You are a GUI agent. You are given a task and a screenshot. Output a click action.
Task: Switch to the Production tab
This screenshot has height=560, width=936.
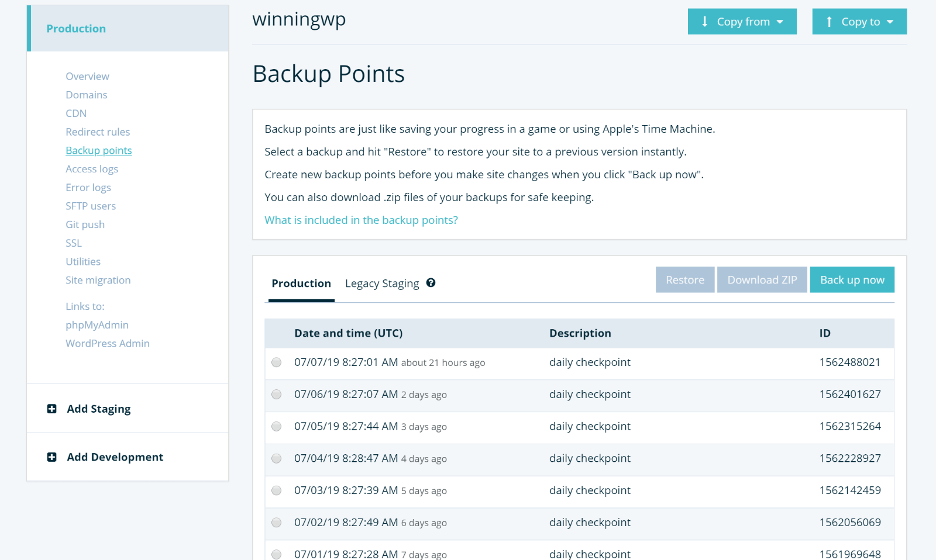point(301,283)
